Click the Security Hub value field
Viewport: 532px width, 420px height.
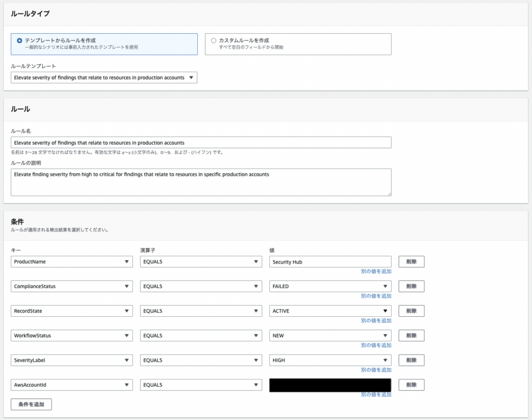click(330, 261)
